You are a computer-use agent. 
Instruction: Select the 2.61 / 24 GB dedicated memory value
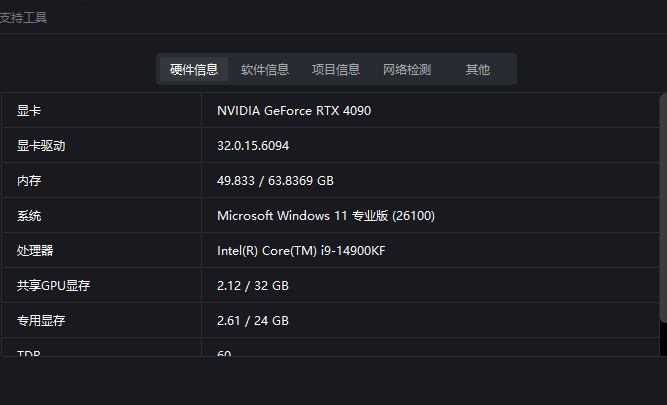pos(253,321)
